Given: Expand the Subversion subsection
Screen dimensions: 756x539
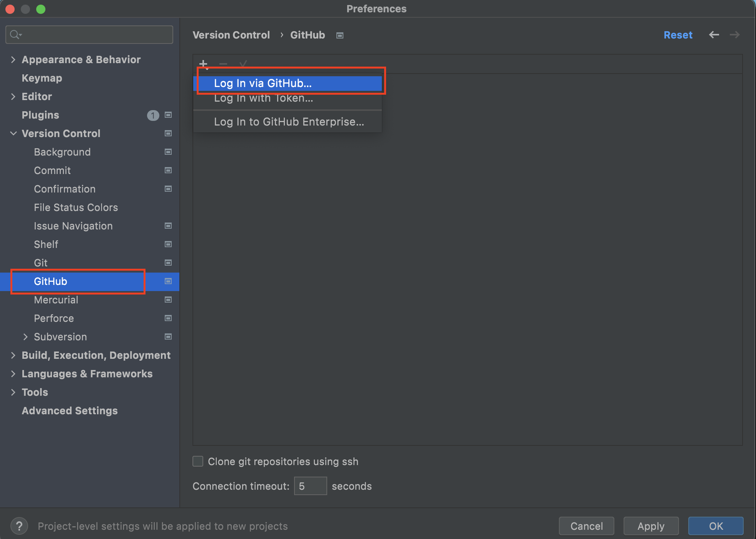Looking at the screenshot, I should [x=25, y=336].
